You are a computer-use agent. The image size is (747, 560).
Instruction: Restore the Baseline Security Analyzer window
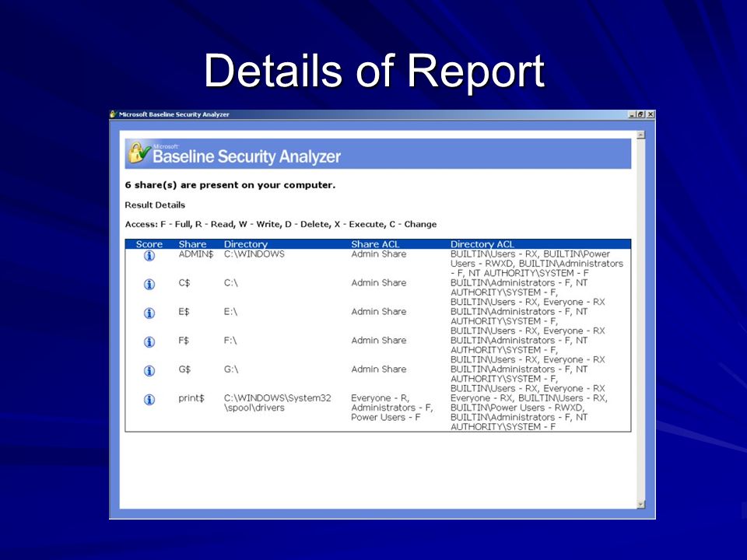point(640,115)
